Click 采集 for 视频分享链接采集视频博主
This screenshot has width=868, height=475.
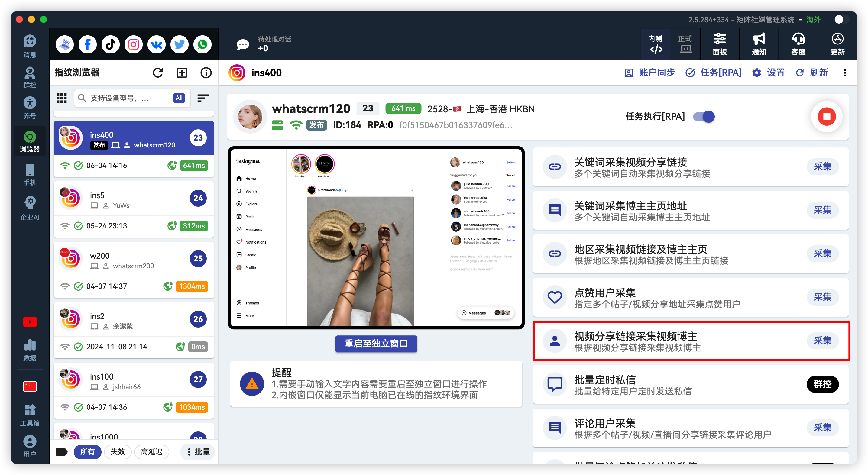822,341
